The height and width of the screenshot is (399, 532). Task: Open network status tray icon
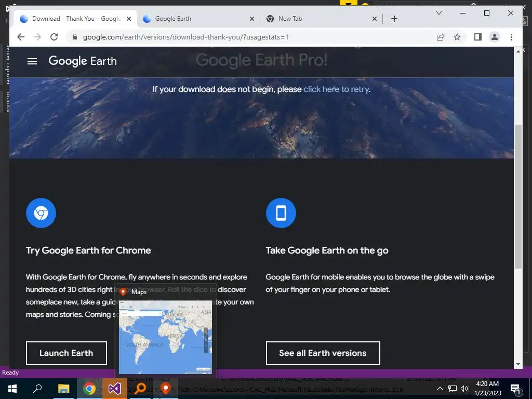click(453, 389)
